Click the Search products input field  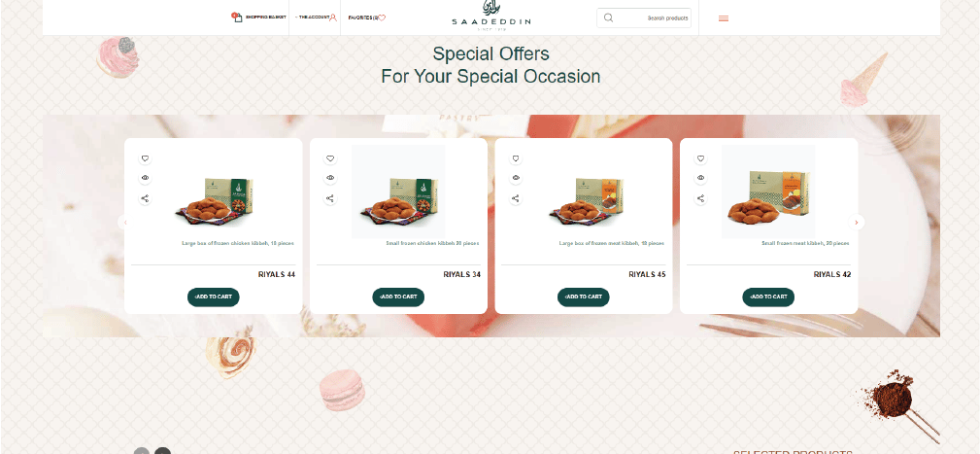(x=644, y=18)
